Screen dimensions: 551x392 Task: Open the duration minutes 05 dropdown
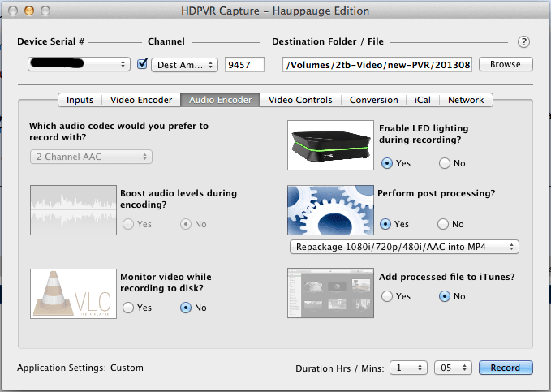[453, 368]
